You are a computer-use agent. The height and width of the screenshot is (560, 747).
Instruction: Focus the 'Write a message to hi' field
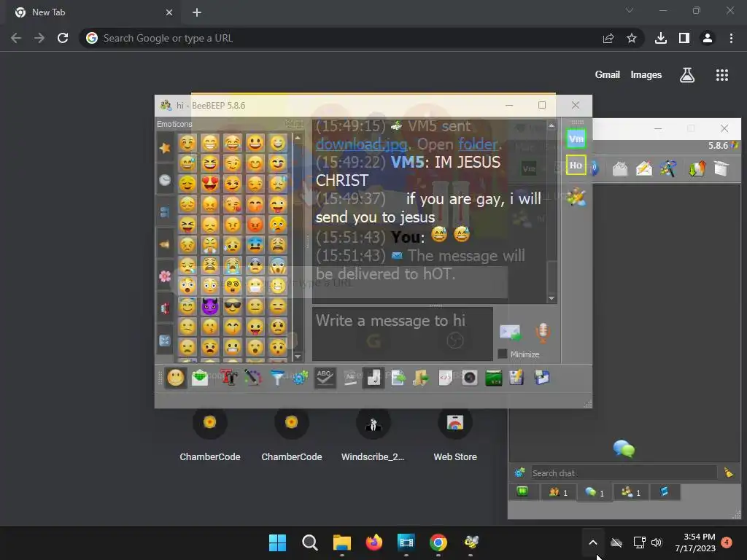[403, 334]
